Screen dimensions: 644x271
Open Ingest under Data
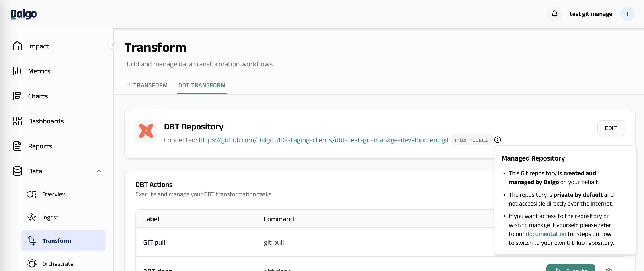point(50,217)
